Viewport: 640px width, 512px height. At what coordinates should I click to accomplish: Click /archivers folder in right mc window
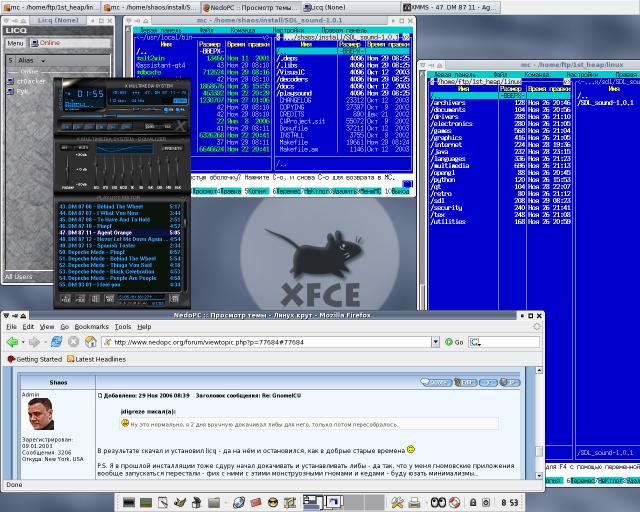[x=448, y=102]
